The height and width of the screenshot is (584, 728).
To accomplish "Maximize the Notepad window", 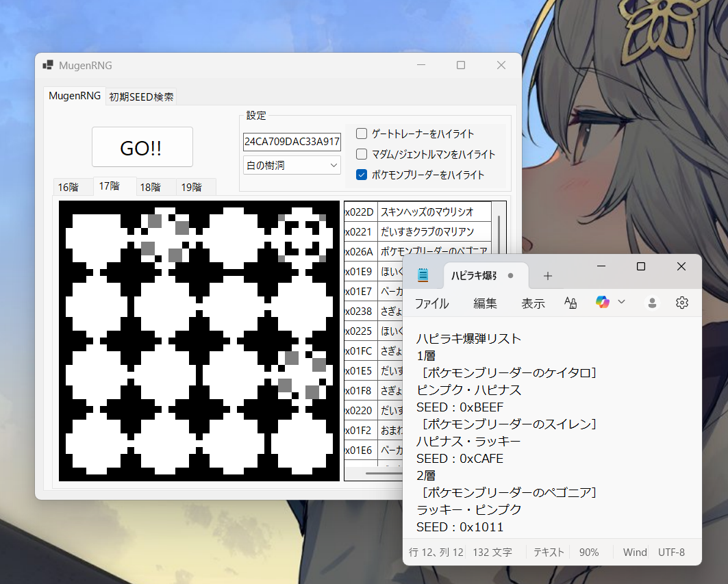I will coord(641,266).
